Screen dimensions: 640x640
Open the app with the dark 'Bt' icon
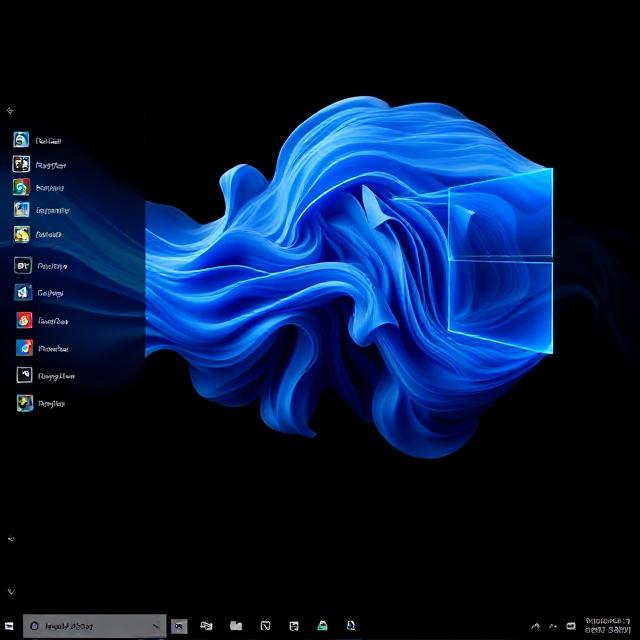22,266
